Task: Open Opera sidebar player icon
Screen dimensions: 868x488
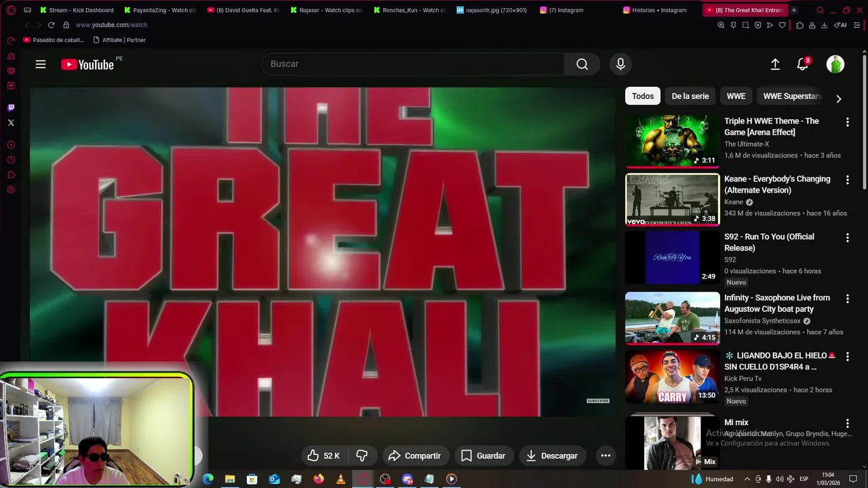Action: pyautogui.click(x=11, y=145)
